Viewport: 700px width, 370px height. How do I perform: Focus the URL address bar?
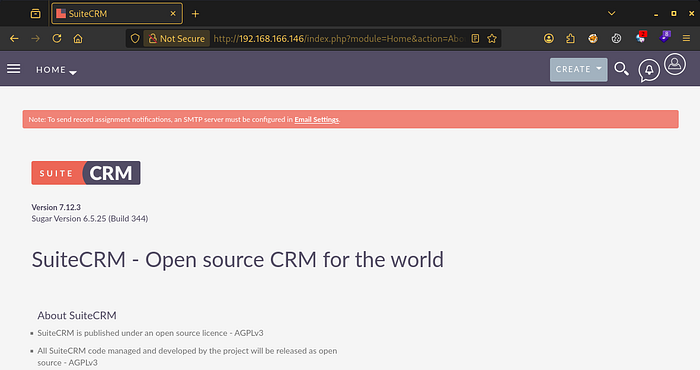[338, 39]
